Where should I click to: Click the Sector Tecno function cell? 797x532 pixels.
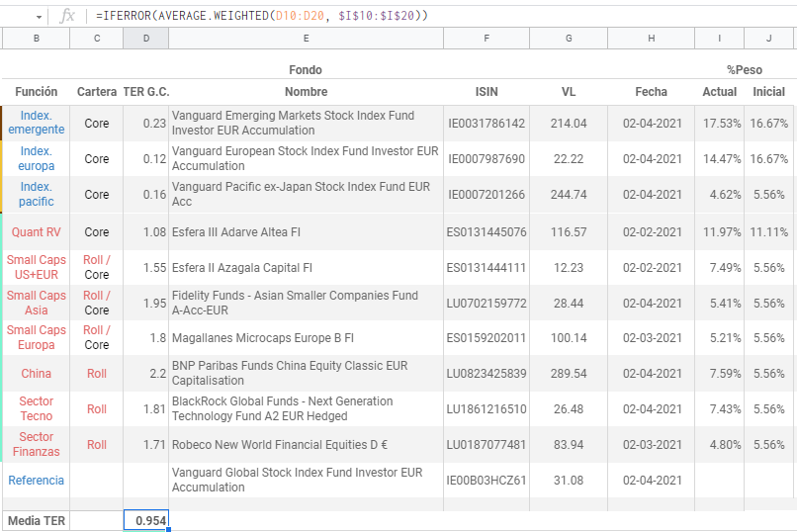pos(37,408)
